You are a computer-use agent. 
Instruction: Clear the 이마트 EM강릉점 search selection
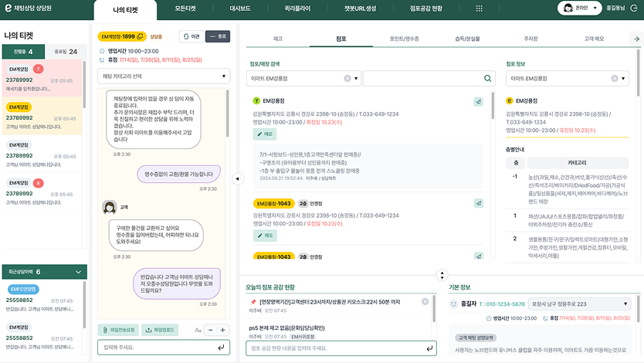[x=347, y=78]
